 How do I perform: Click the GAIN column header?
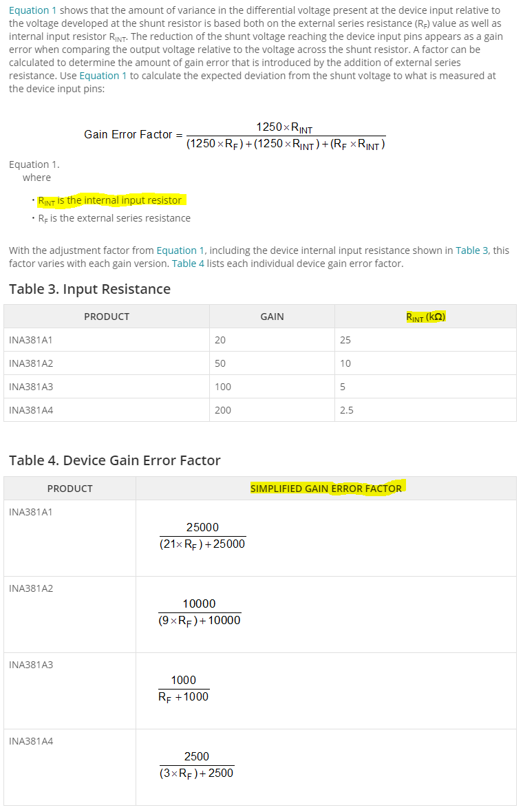click(272, 317)
